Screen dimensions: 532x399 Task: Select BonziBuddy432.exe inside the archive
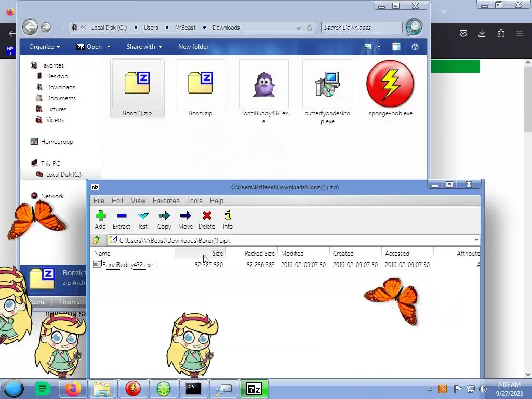pyautogui.click(x=128, y=264)
